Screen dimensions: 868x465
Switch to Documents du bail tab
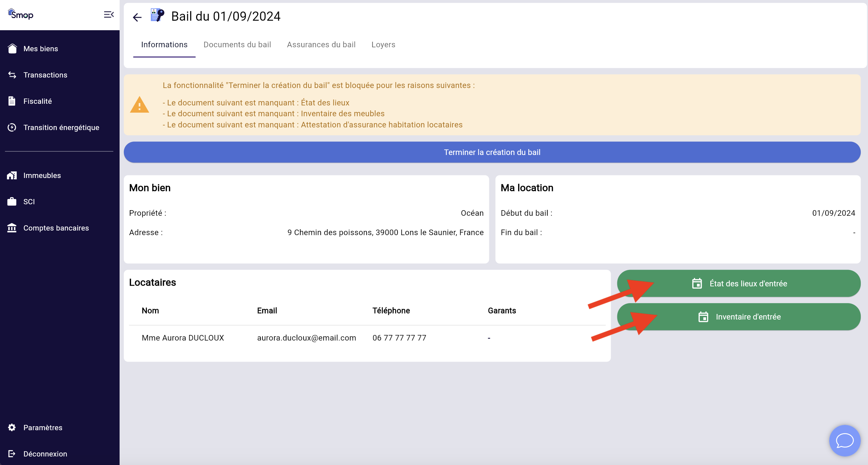click(237, 45)
